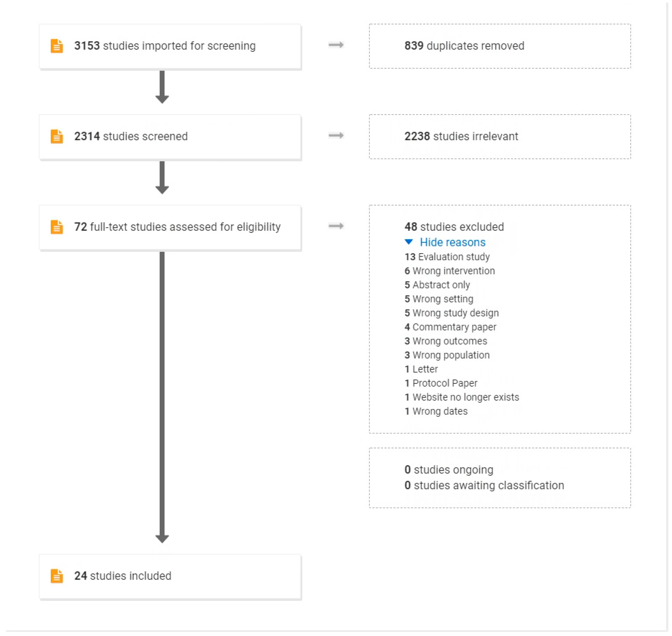Open 72 full-text studies assessed for eligibility
Screen dimensions: 672x636
[178, 227]
